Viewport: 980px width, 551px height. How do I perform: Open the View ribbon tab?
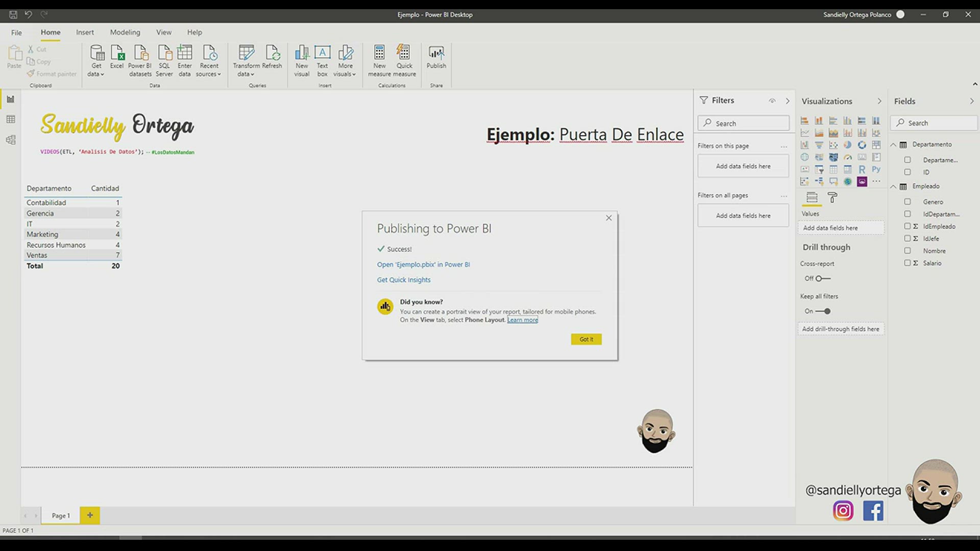click(164, 32)
